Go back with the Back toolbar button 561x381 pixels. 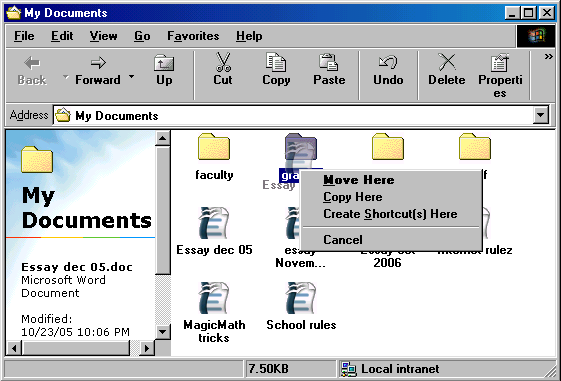point(32,71)
